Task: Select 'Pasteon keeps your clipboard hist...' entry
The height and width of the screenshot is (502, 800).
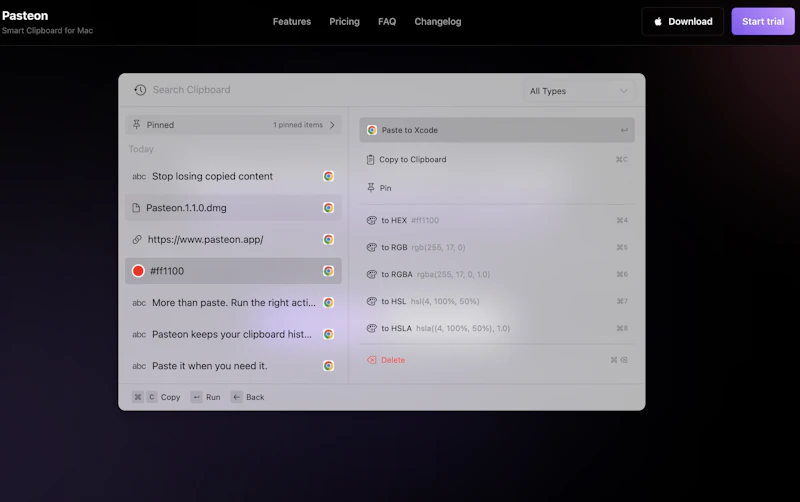Action: point(233,334)
